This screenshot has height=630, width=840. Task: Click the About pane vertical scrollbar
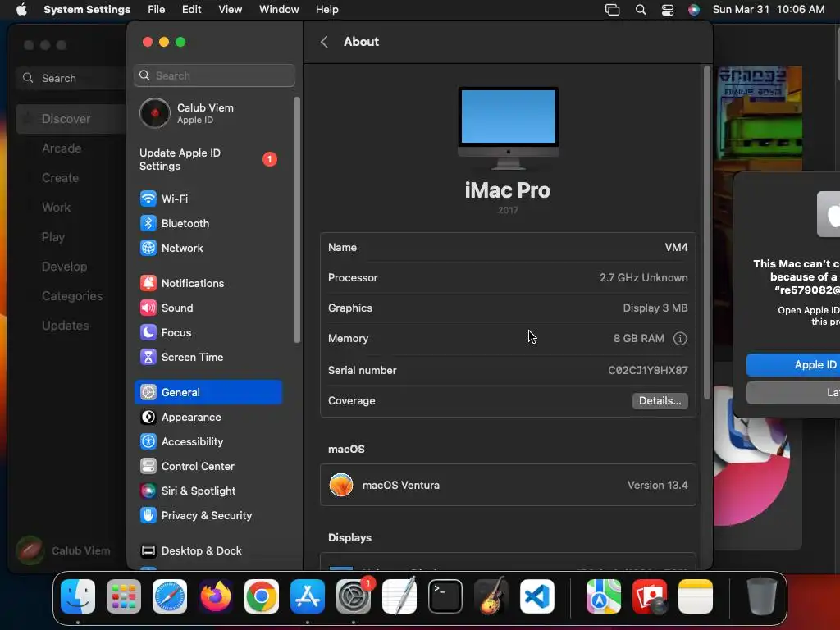pyautogui.click(x=706, y=232)
